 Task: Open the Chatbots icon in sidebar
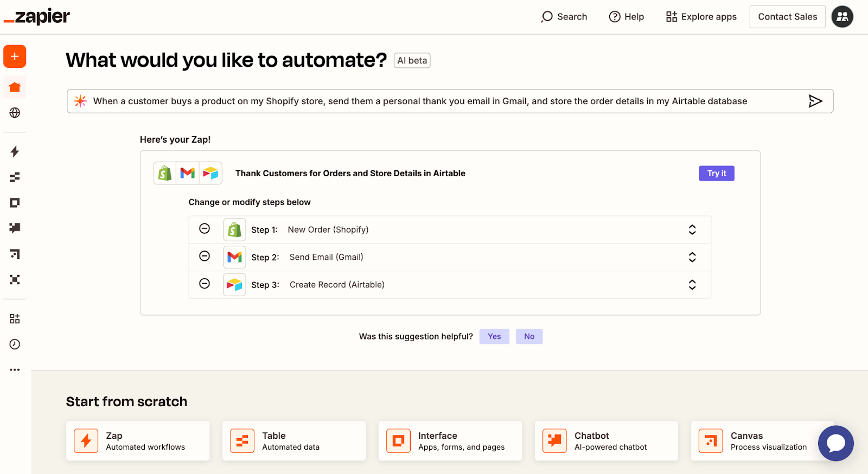(x=15, y=228)
